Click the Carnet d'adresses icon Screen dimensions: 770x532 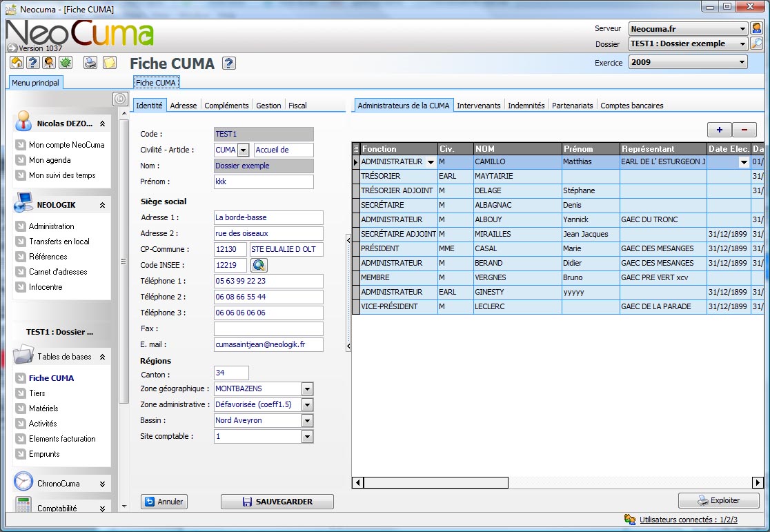[x=21, y=272]
